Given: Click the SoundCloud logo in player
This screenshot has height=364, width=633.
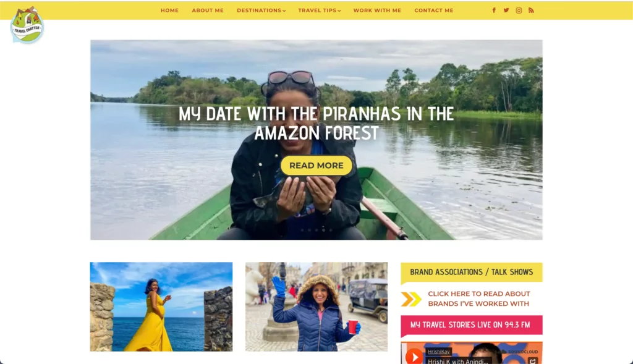Looking at the screenshot, I should point(520,352).
